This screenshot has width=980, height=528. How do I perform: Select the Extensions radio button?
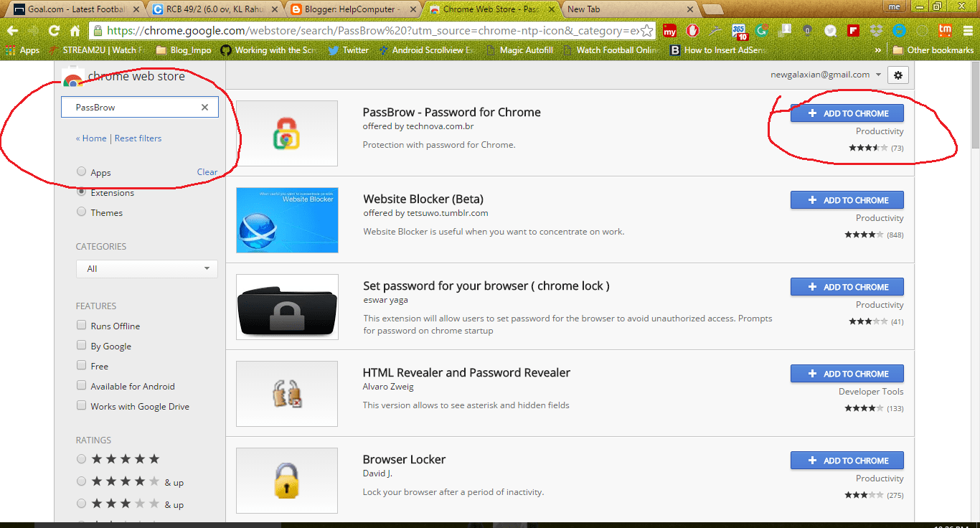[81, 192]
